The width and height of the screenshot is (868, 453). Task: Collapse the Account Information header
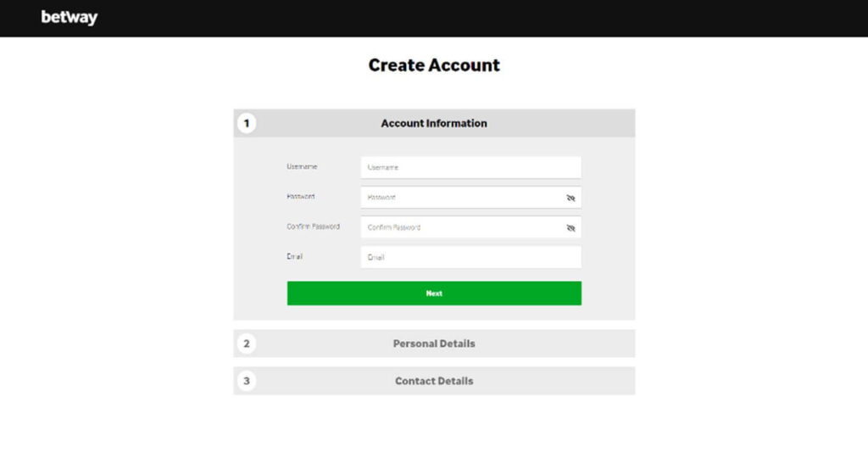tap(434, 123)
